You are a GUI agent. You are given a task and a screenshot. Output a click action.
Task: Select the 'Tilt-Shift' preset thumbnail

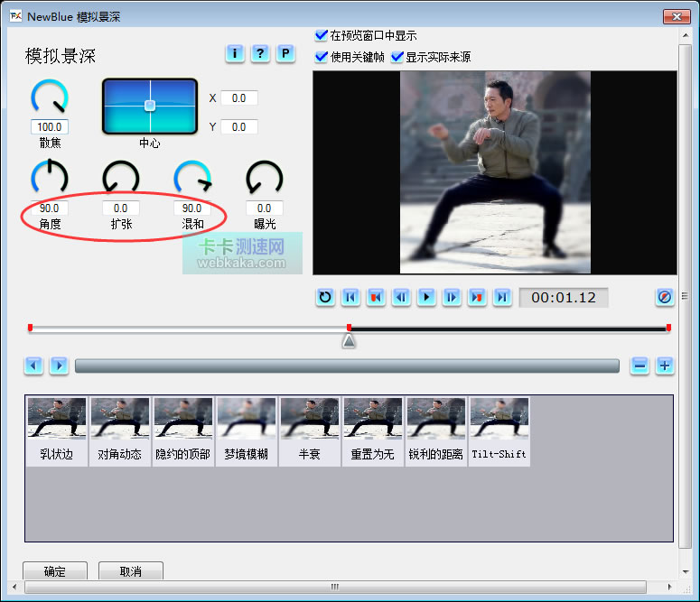499,431
